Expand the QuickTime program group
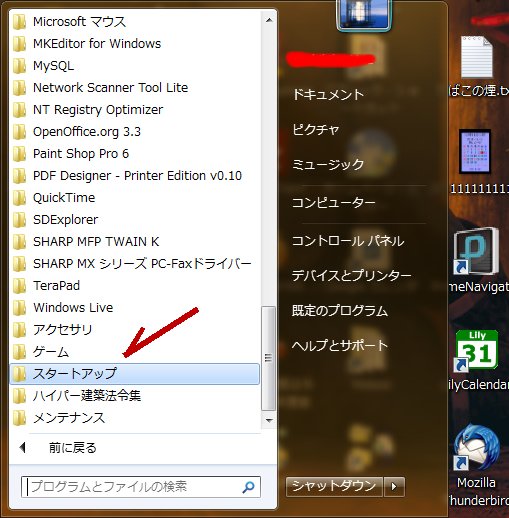The width and height of the screenshot is (509, 518). pyautogui.click(x=135, y=198)
